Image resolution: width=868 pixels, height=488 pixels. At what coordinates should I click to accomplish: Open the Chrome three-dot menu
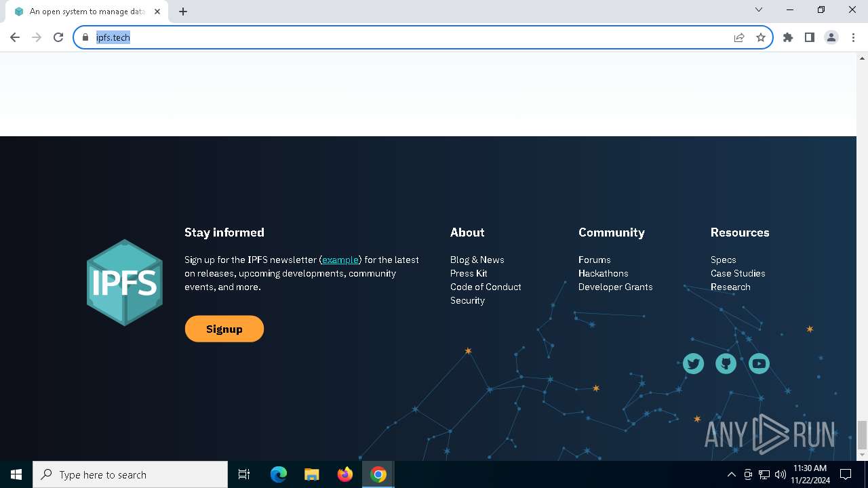[x=853, y=37]
